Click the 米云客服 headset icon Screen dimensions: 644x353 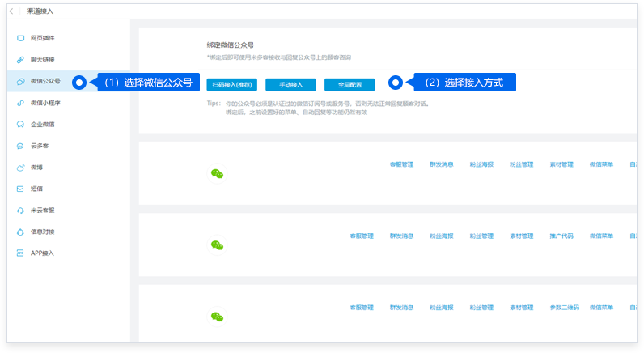[x=20, y=211]
